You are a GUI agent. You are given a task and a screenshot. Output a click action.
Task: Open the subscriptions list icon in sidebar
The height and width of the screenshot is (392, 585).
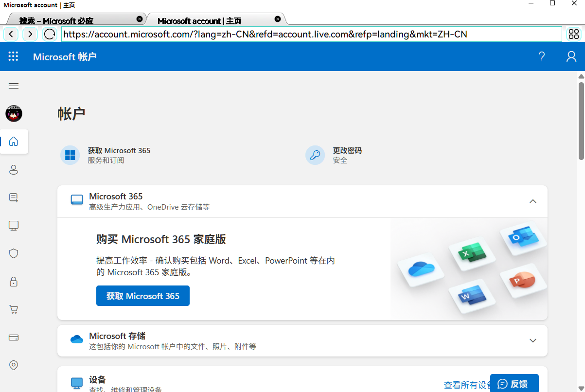[x=14, y=197]
